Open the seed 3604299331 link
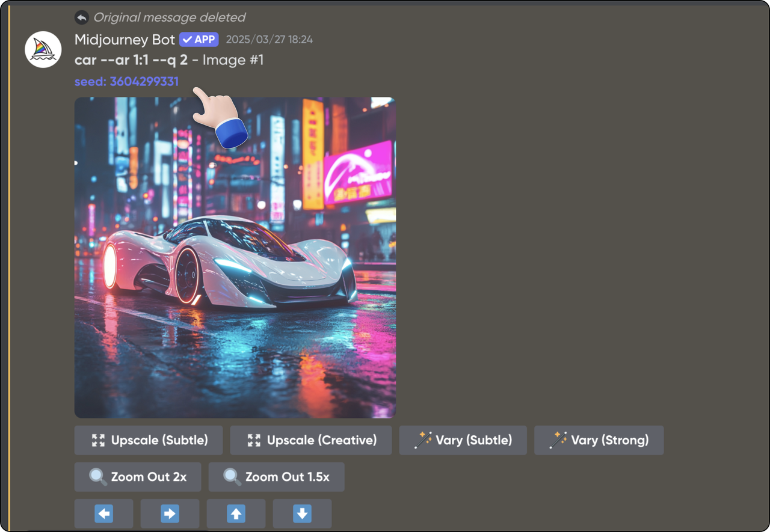This screenshot has width=770, height=532. [x=126, y=82]
